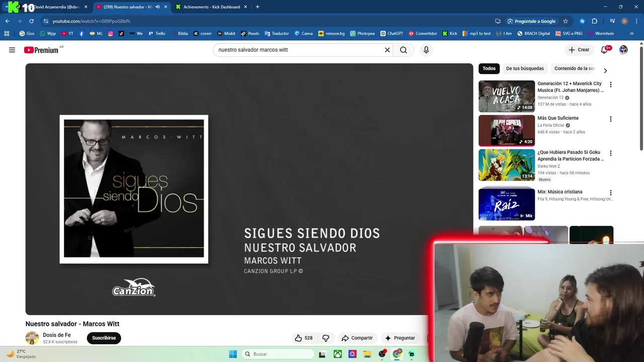
Task: Open Más Que Suficiente video thumbnail
Action: [507, 131]
